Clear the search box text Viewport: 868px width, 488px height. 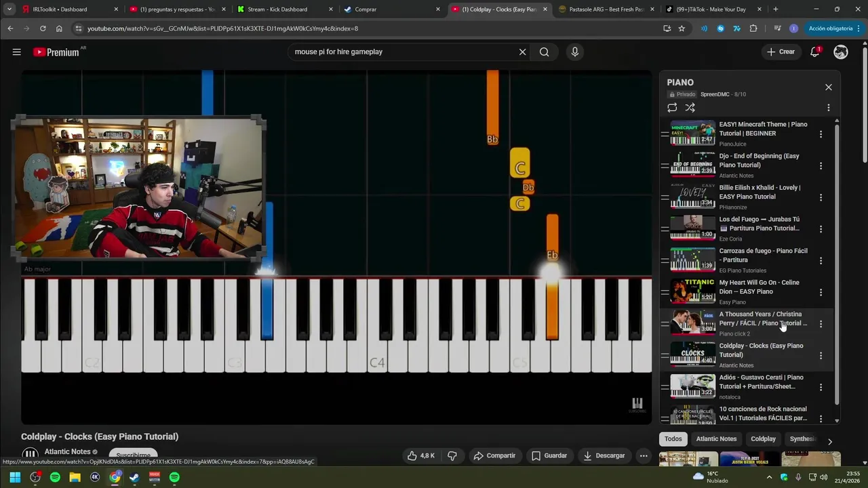click(522, 52)
